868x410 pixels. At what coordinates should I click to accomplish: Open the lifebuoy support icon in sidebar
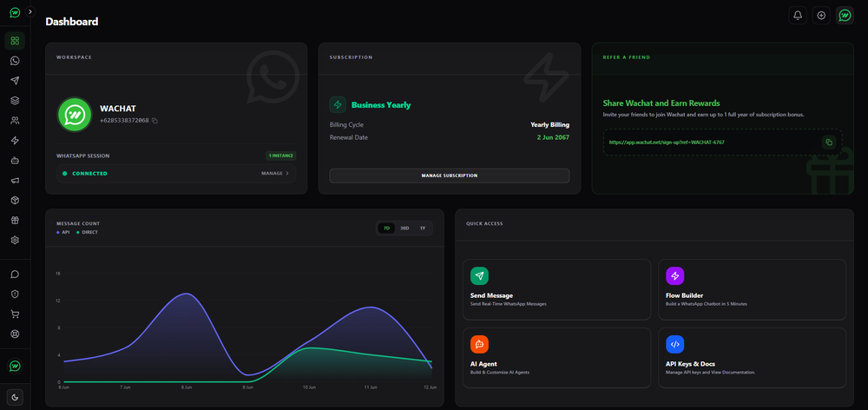(x=15, y=334)
